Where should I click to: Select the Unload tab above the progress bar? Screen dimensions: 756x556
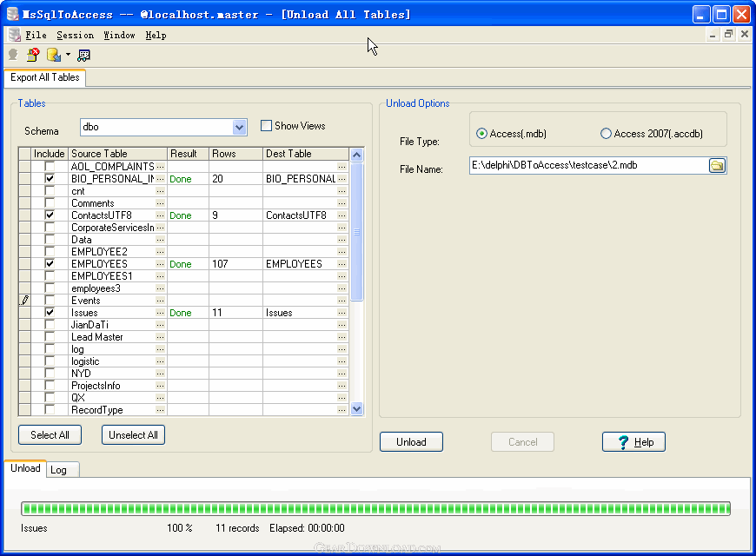(25, 468)
